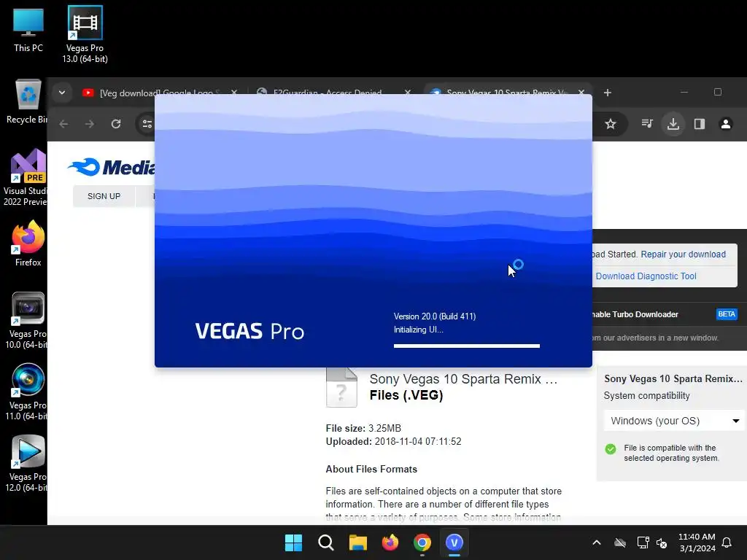Viewport: 747px width, 560px height.
Task: Launch Vegas Pro 13.0 desktop shortcut
Action: [x=85, y=35]
